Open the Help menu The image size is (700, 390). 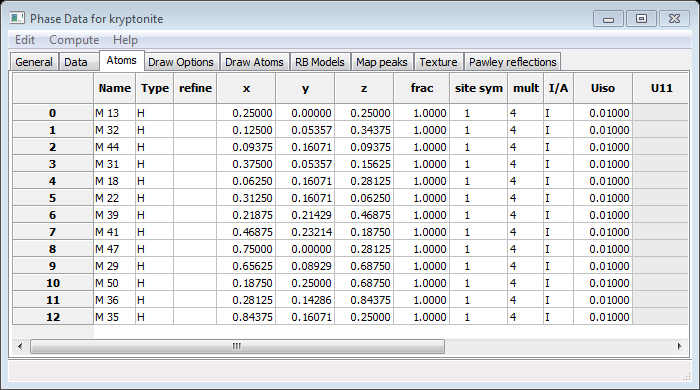pyautogui.click(x=125, y=40)
